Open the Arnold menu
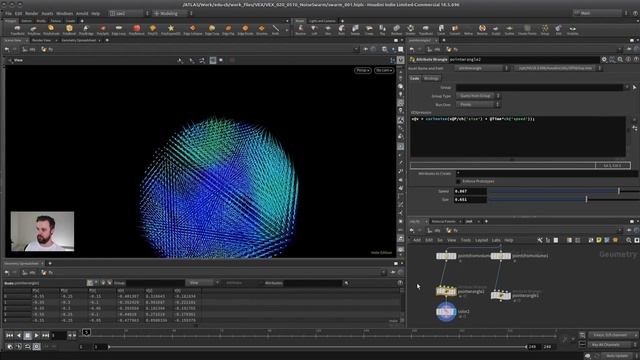This screenshot has height=360, width=640. coord(82,13)
